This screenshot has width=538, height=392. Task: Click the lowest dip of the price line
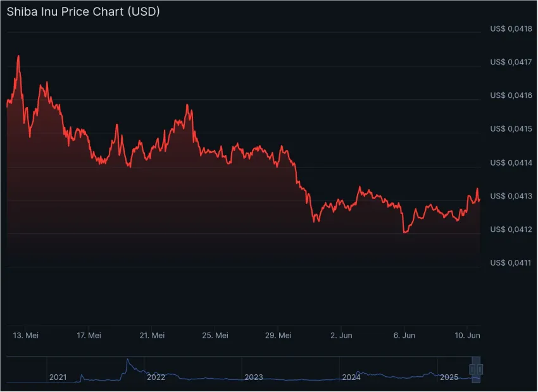[x=404, y=232]
